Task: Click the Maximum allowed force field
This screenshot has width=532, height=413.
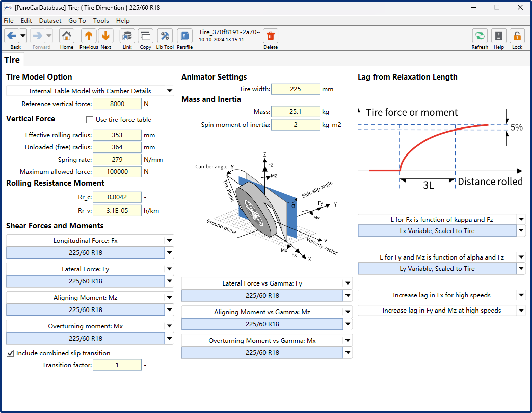Action: 117,172
